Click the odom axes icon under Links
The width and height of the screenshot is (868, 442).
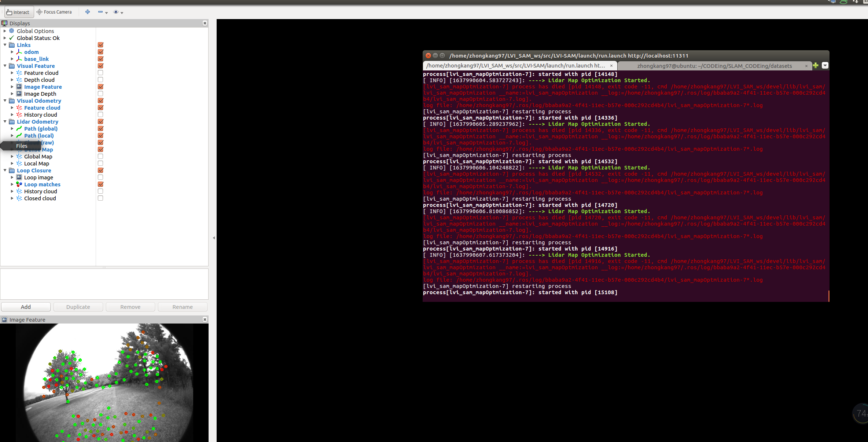coord(19,52)
